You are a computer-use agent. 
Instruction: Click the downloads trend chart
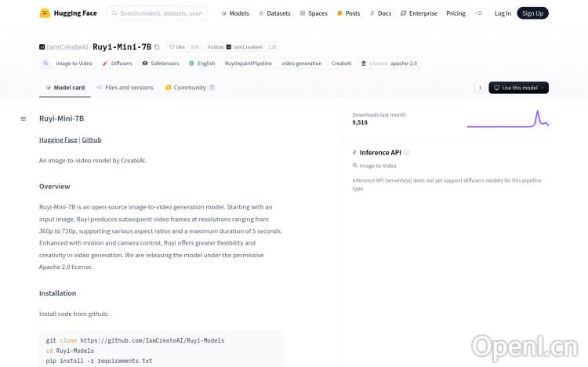[x=507, y=119]
